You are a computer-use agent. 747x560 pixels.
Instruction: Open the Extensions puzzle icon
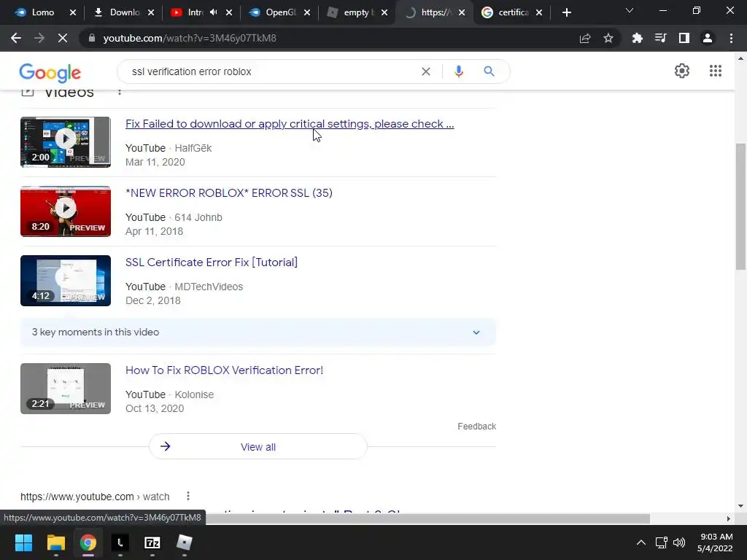(x=637, y=38)
